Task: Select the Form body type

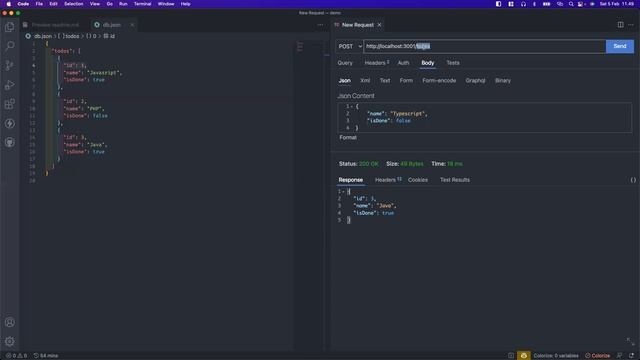Action: click(406, 81)
